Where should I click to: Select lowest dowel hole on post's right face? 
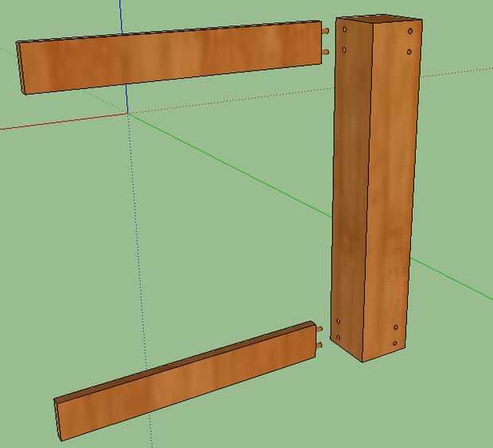click(395, 344)
